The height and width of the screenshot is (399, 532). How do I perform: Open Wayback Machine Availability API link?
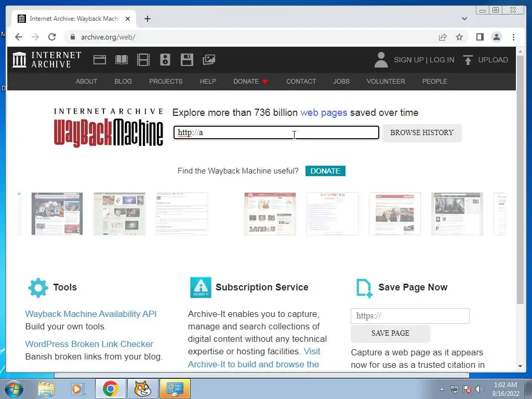coord(91,314)
